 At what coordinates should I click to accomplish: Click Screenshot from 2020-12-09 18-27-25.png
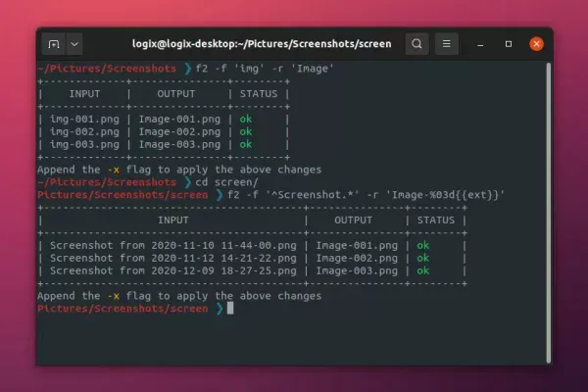(173, 271)
